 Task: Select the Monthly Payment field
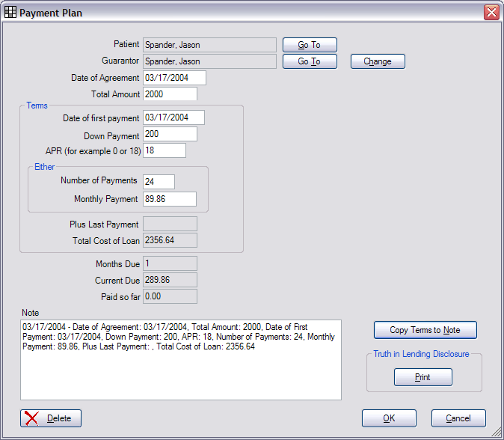(x=169, y=199)
